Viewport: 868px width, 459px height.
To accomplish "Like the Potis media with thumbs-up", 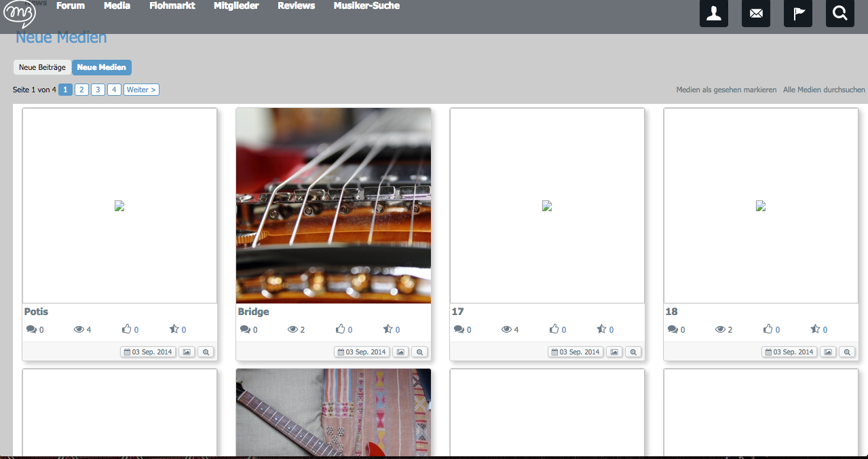I will (127, 329).
